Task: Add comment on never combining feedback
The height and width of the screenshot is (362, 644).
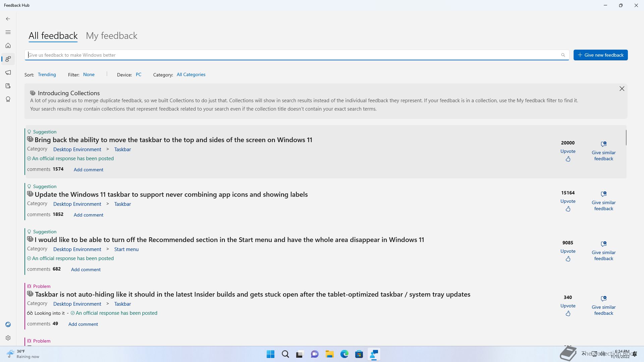Action: click(89, 215)
